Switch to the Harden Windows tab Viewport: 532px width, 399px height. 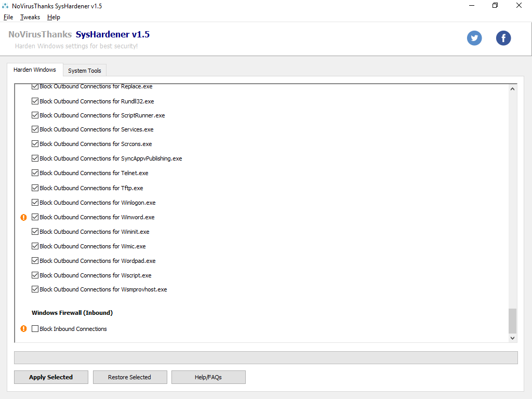(35, 70)
